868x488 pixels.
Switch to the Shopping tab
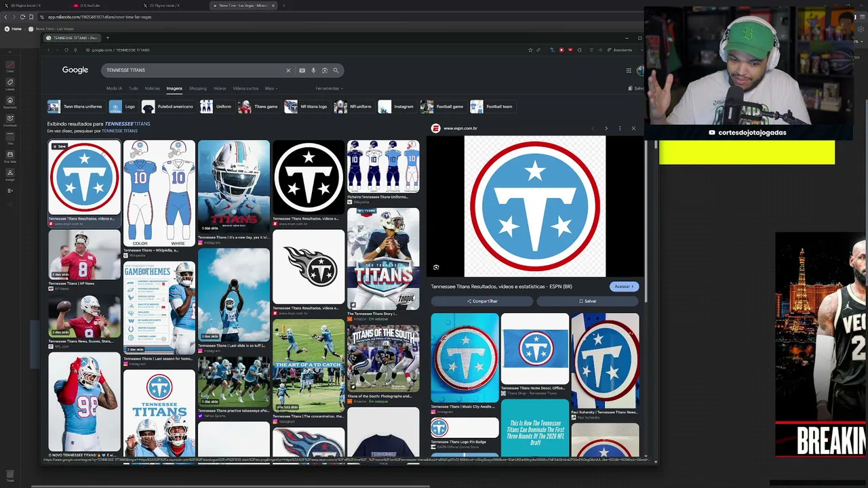tap(198, 88)
